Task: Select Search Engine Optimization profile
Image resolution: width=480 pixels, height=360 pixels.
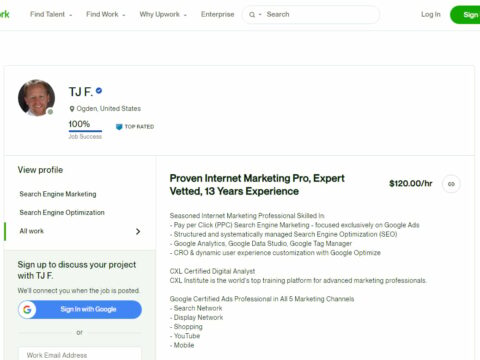Action: pyautogui.click(x=62, y=213)
